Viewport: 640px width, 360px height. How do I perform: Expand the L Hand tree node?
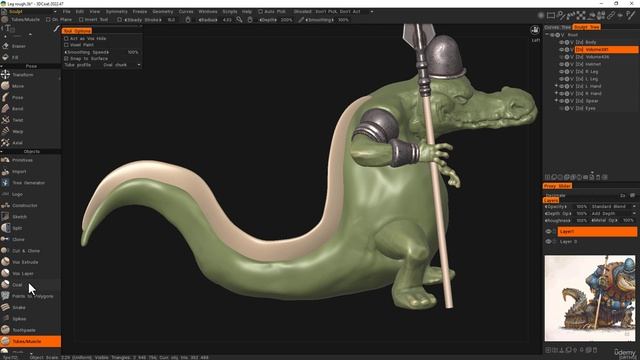[x=556, y=86]
